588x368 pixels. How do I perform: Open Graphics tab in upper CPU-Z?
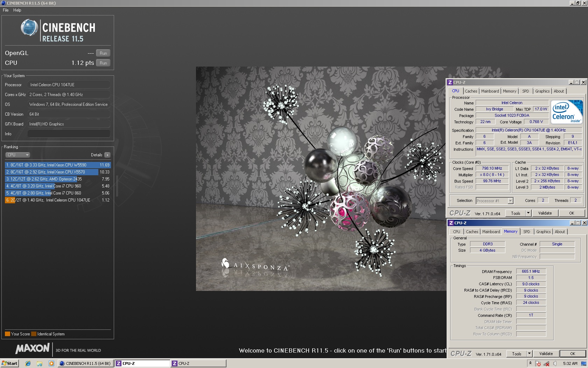[542, 91]
